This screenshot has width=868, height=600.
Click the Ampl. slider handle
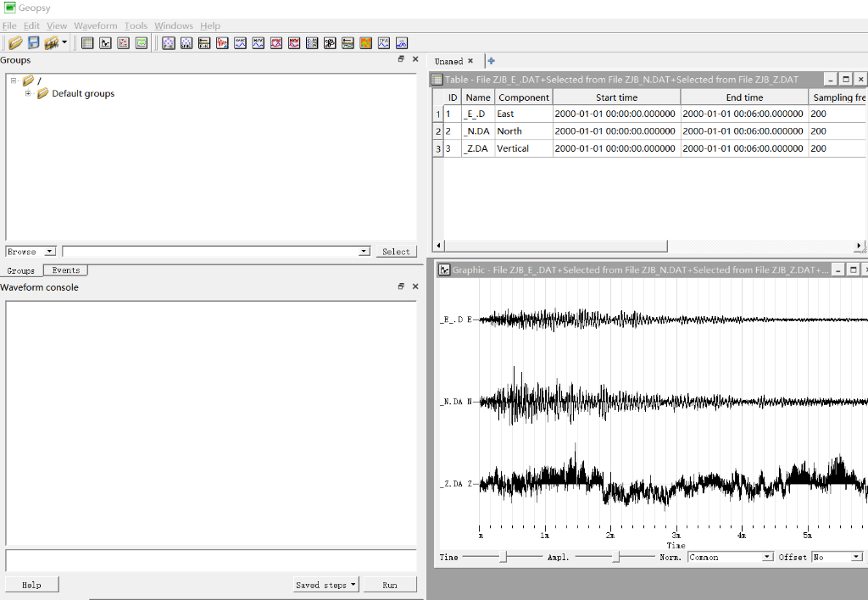click(616, 557)
